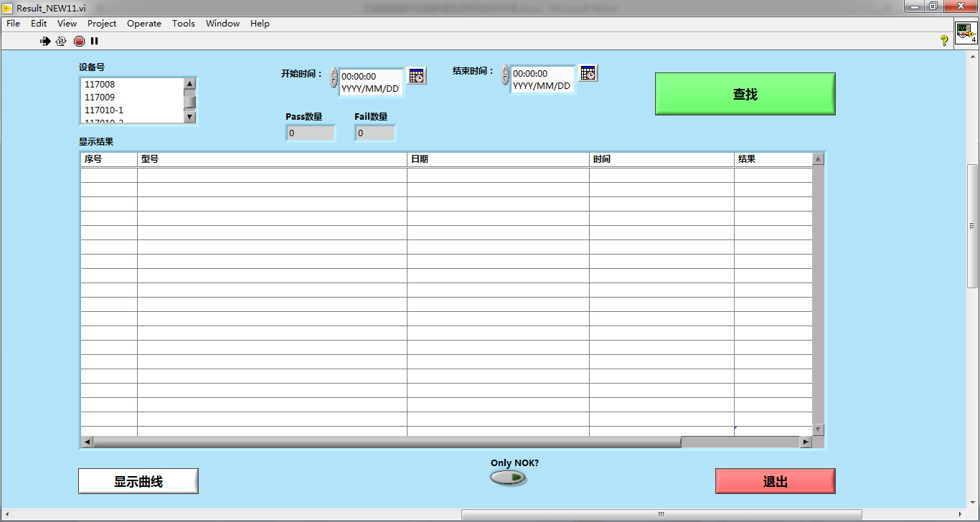Click the Run Continuously toolbar icon
Viewport: 980px width, 522px height.
point(62,42)
